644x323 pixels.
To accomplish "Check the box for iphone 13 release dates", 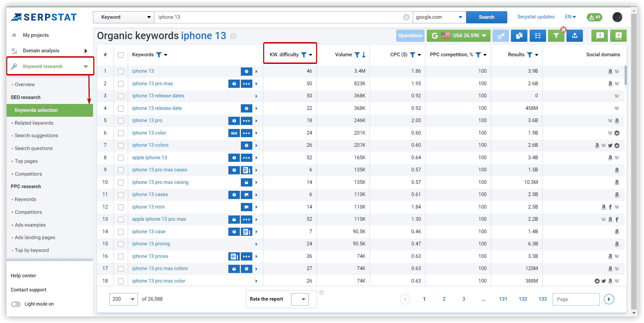I will tap(121, 96).
